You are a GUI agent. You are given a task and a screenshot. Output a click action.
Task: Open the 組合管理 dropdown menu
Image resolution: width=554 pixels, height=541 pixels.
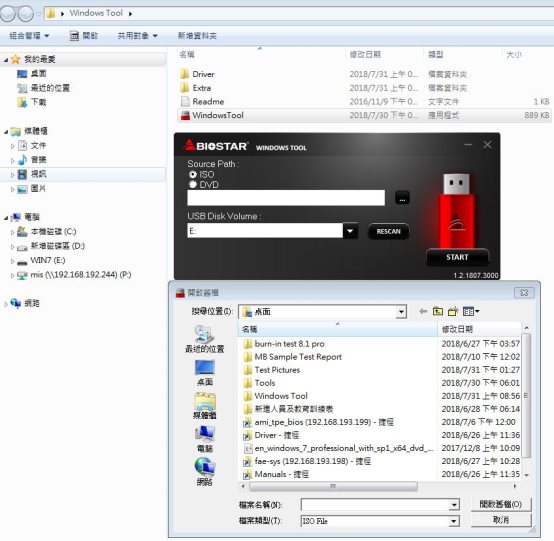click(x=29, y=36)
